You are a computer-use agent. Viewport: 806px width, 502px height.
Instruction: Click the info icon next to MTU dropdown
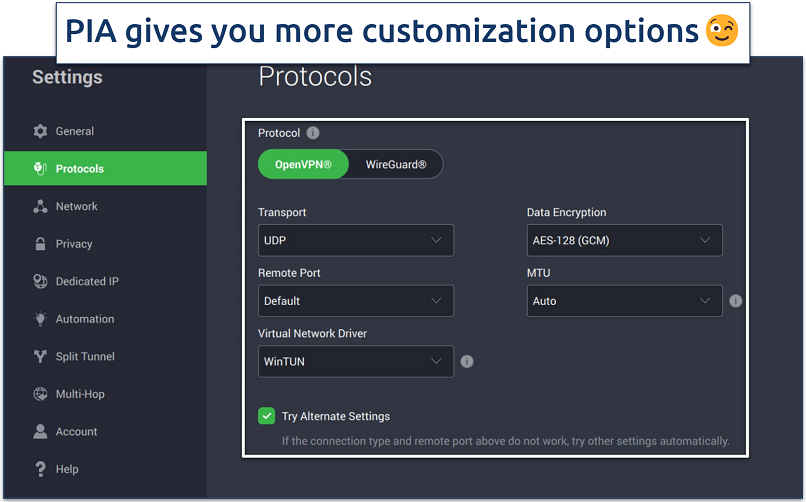coord(736,301)
